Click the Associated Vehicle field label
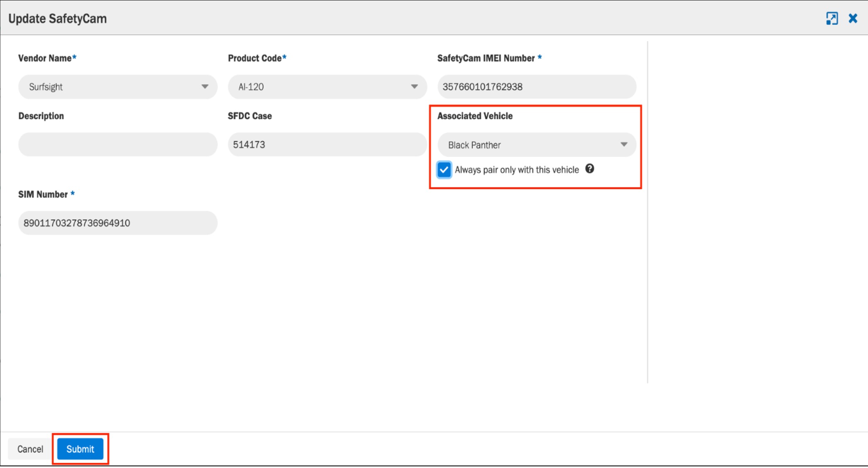The height and width of the screenshot is (468, 868). (x=475, y=116)
